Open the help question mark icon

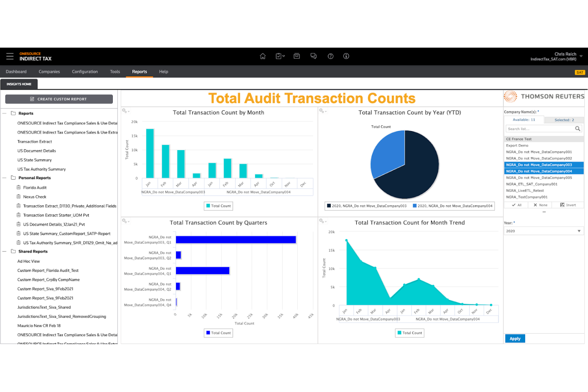click(330, 56)
